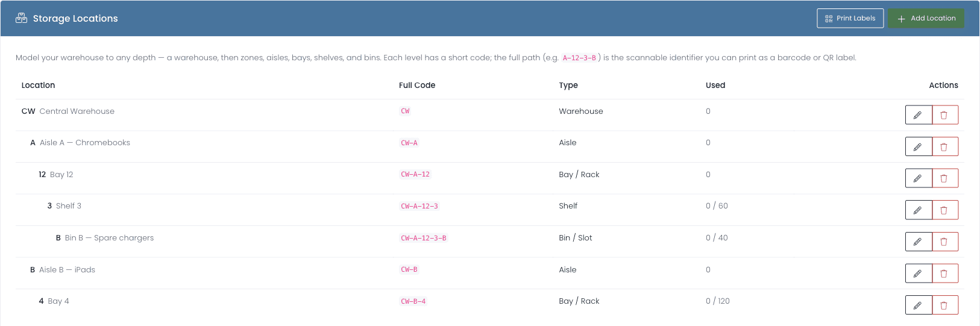Select the Aisle A — Chromebooks name

85,143
